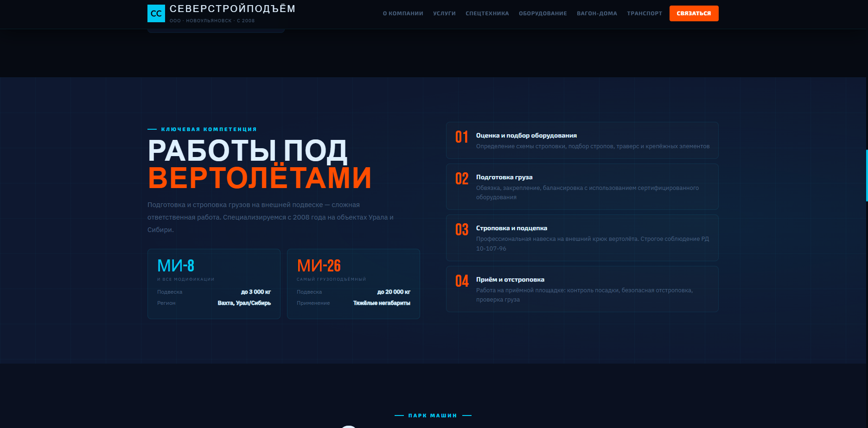
Task: Click the 'Работа на приёмной площадке' description
Action: pyautogui.click(x=584, y=295)
